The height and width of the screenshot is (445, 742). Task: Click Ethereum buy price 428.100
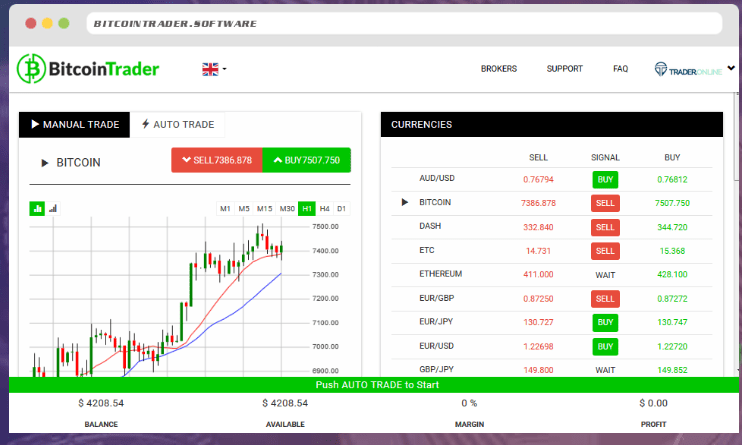tap(672, 275)
